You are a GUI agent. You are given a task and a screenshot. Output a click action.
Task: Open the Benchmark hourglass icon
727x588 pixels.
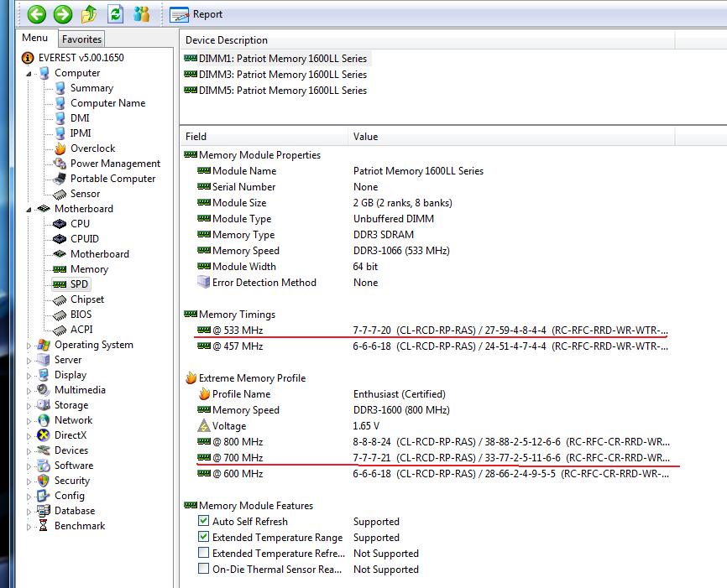click(43, 525)
